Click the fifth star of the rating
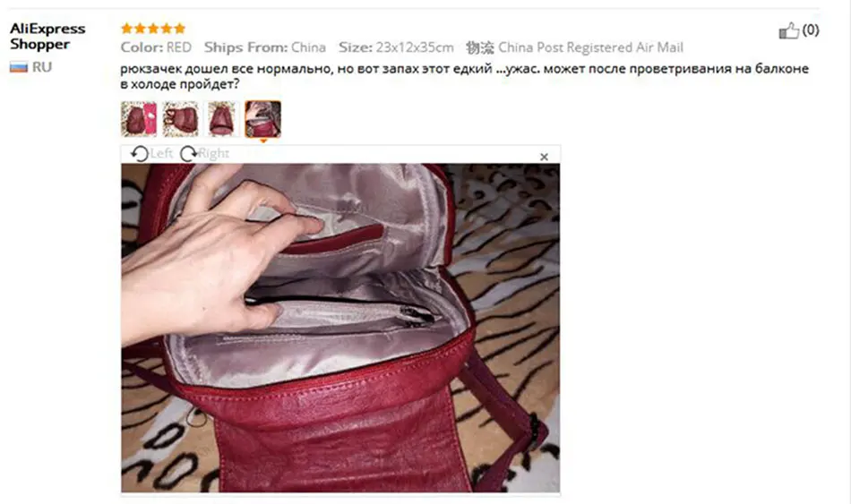The height and width of the screenshot is (504, 851). (x=180, y=29)
